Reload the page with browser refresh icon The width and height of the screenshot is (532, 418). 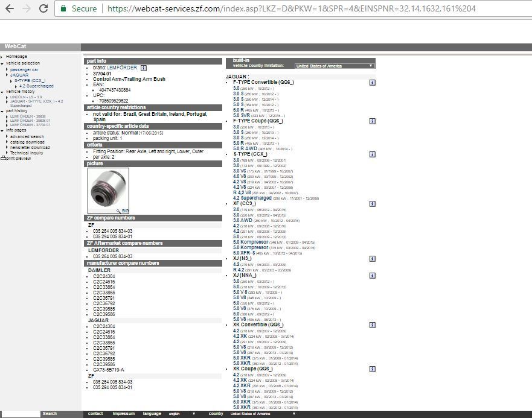(x=43, y=8)
